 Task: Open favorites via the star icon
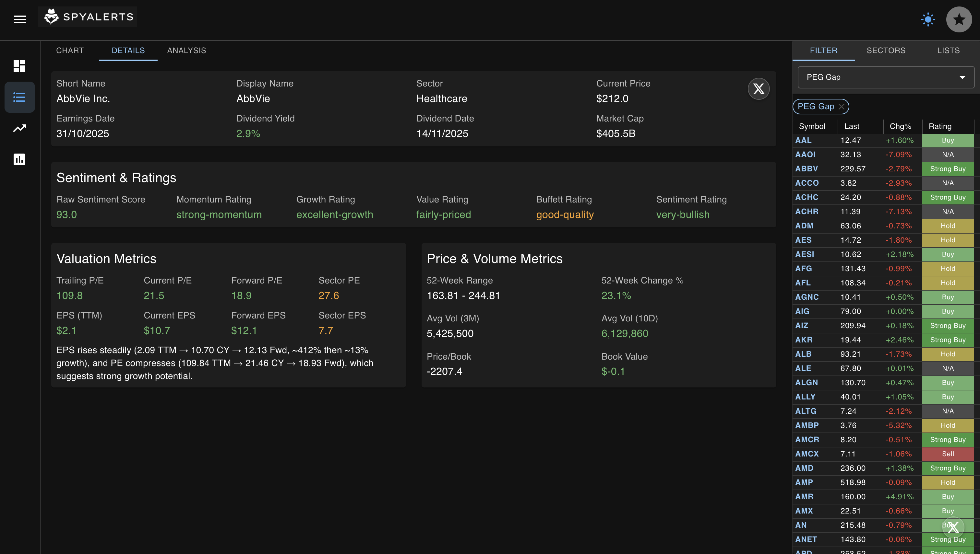tap(959, 19)
